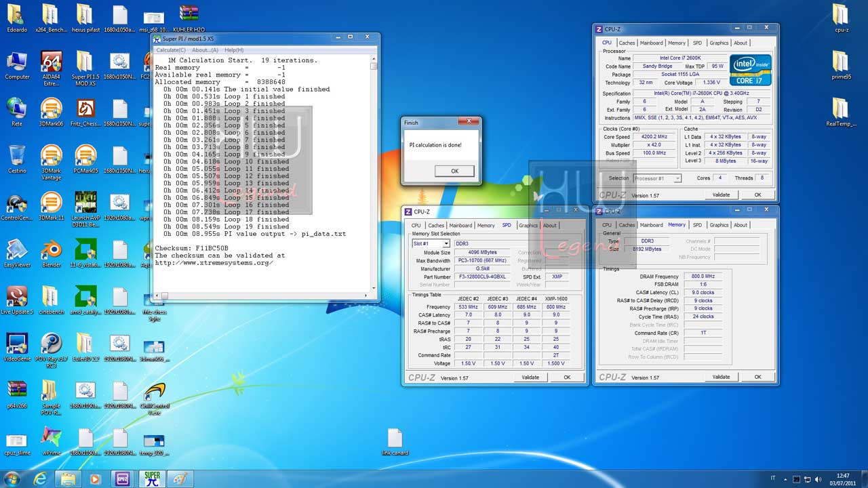Viewport: 868px width, 488px height.
Task: Select the Cestino recycle bin
Action: [x=16, y=160]
